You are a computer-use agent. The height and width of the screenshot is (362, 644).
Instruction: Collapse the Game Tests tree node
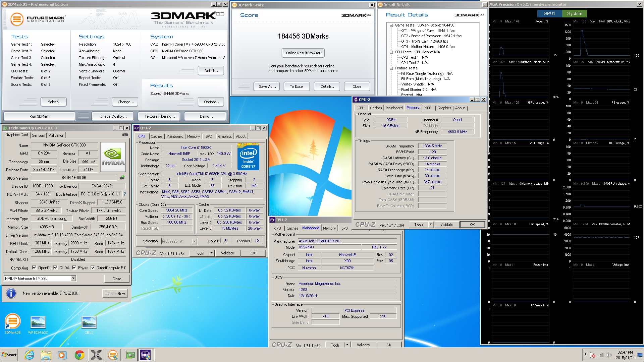(x=391, y=25)
